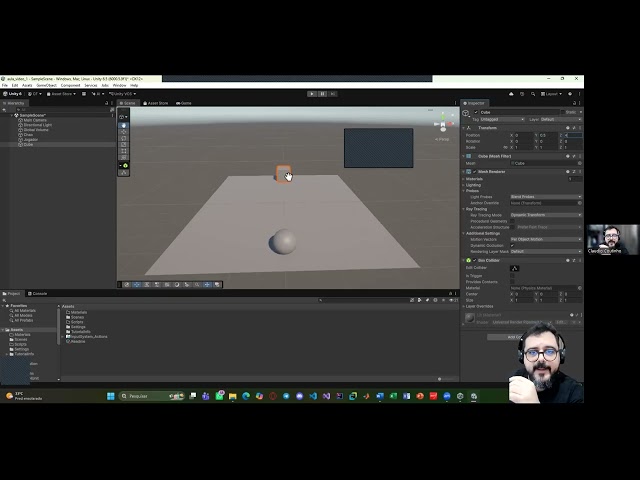640x480 pixels.
Task: Toggle the Dynamic Occlusion checkbox
Action: pyautogui.click(x=512, y=246)
